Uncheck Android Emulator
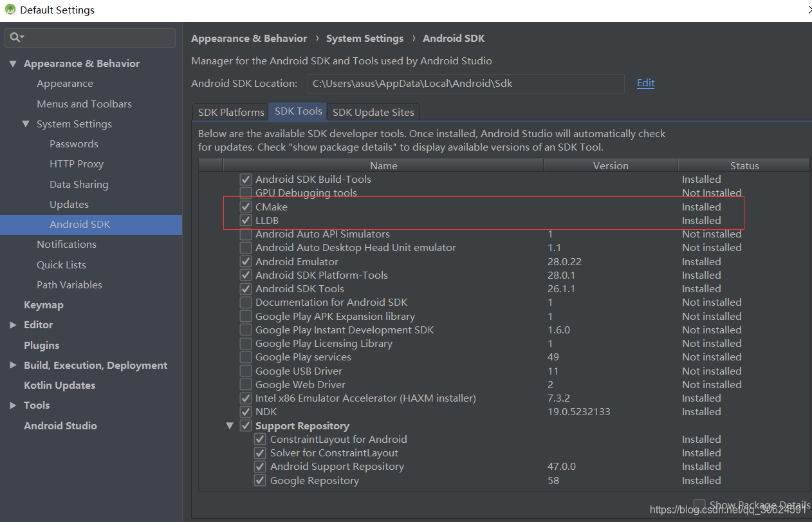This screenshot has height=522, width=812. coord(246,262)
